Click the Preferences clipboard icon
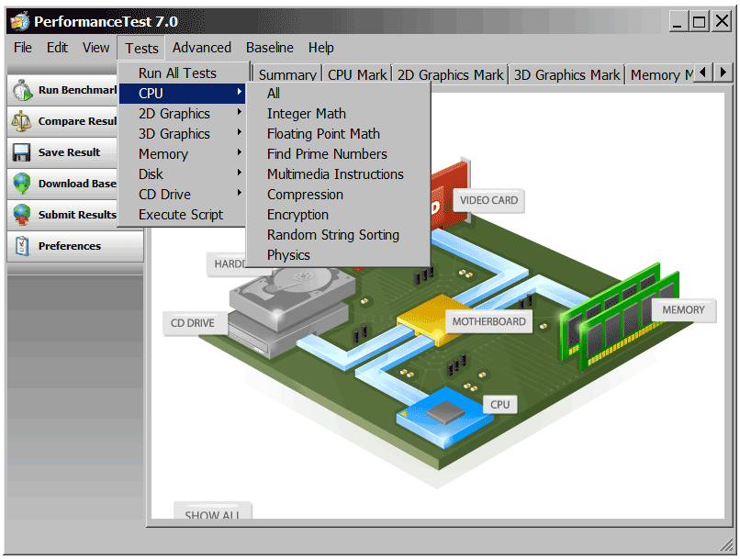Viewport: 740px width, 560px height. [22, 246]
